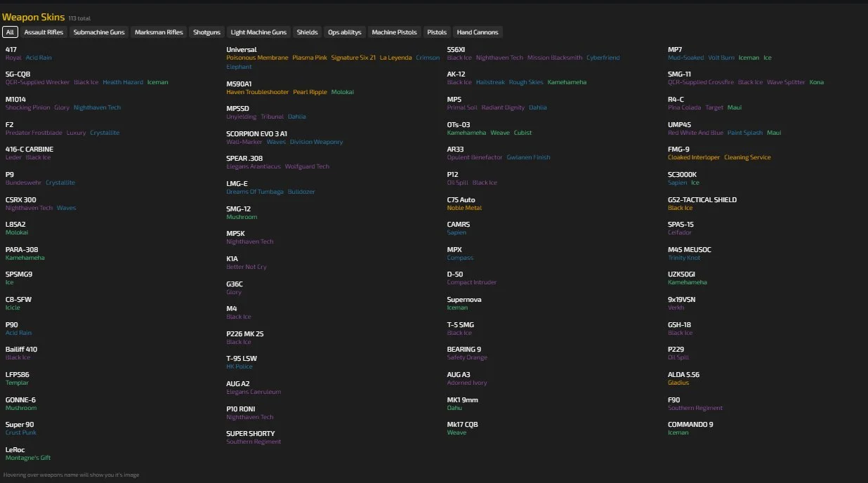Open the Noble Metal skin under C75 Auto
The width and height of the screenshot is (868, 483).
[x=464, y=208]
